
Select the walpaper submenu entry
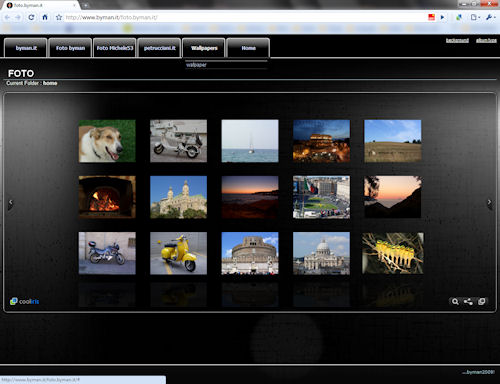tap(196, 65)
